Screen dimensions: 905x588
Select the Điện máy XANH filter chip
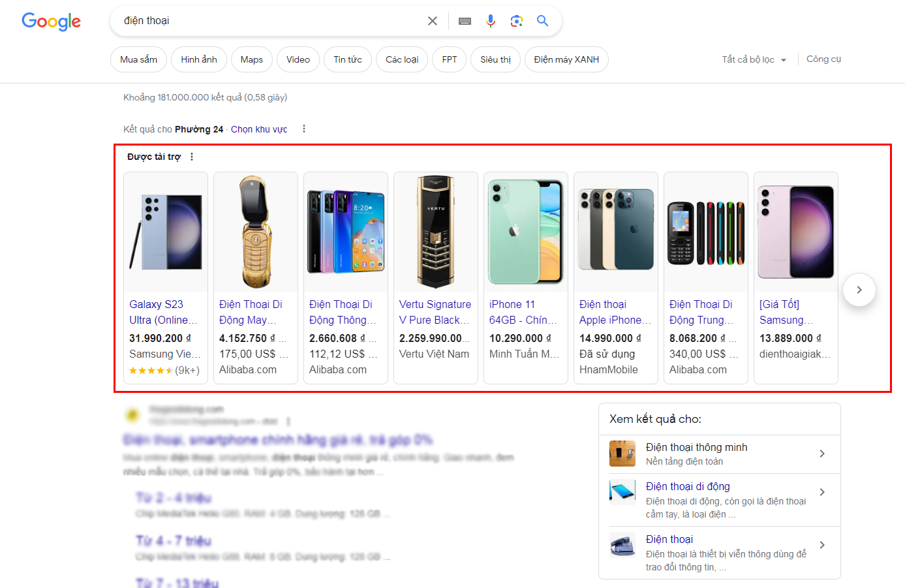click(566, 59)
